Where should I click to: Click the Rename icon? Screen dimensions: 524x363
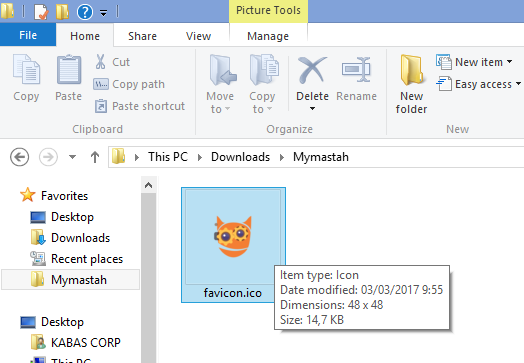click(356, 70)
